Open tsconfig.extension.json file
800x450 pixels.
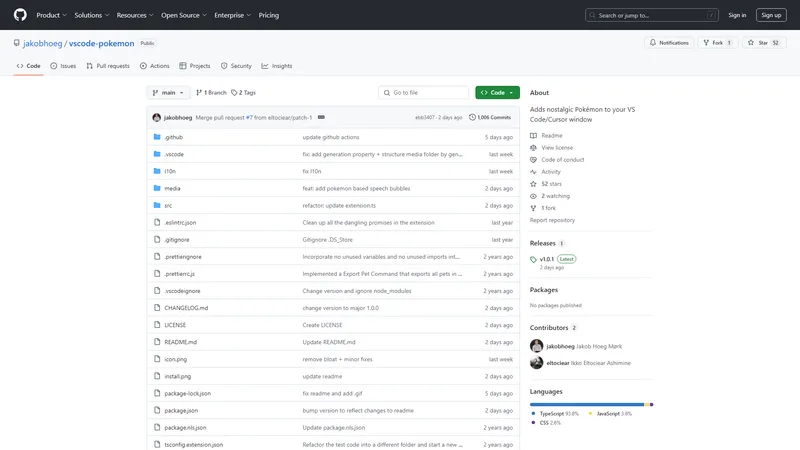[193, 444]
